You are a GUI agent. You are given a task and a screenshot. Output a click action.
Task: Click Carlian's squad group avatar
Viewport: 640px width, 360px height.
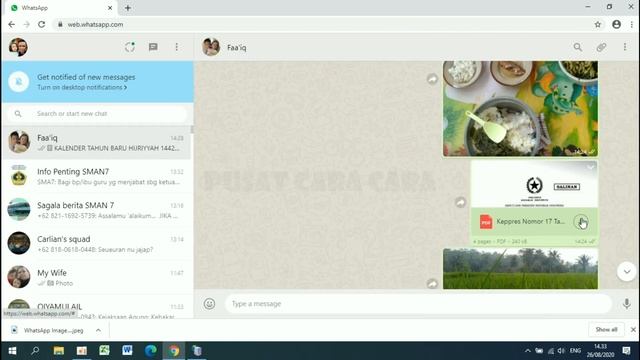click(19, 243)
